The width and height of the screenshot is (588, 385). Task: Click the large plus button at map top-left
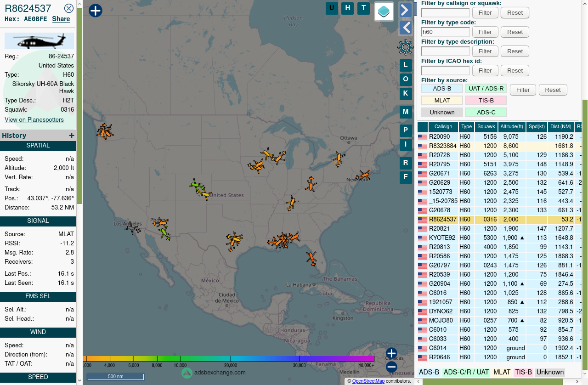pos(95,11)
